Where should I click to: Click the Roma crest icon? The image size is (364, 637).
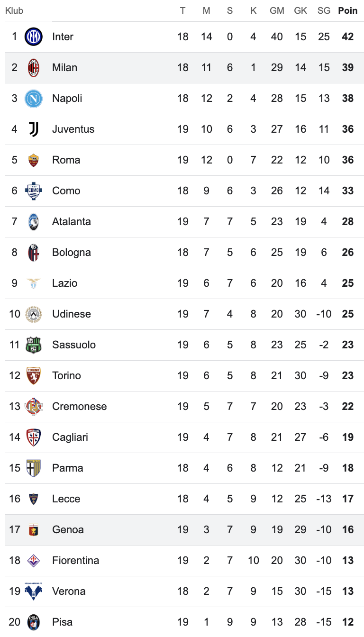tap(34, 160)
